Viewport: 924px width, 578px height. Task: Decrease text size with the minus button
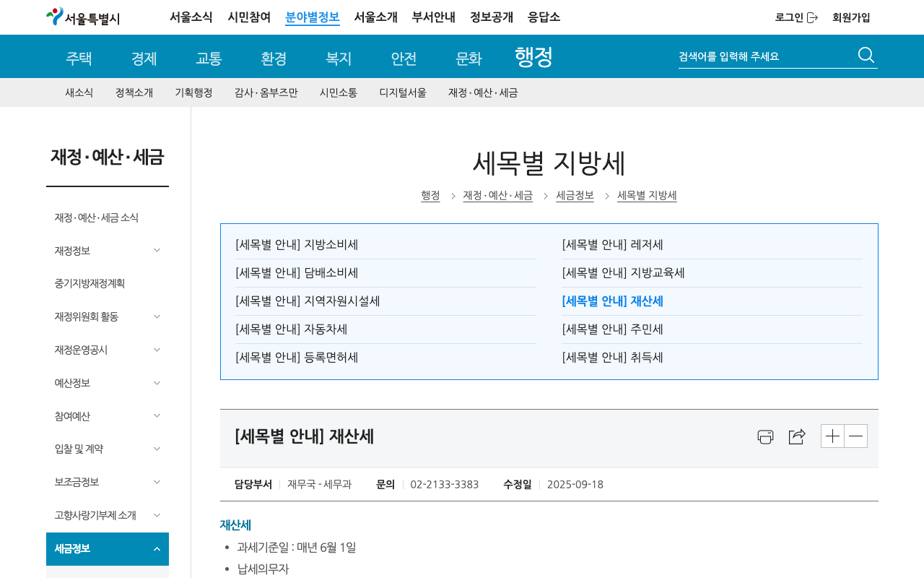click(x=856, y=436)
